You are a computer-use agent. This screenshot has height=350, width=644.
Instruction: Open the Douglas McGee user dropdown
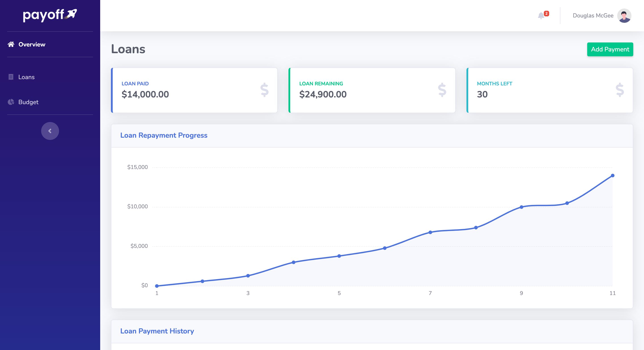tap(593, 15)
